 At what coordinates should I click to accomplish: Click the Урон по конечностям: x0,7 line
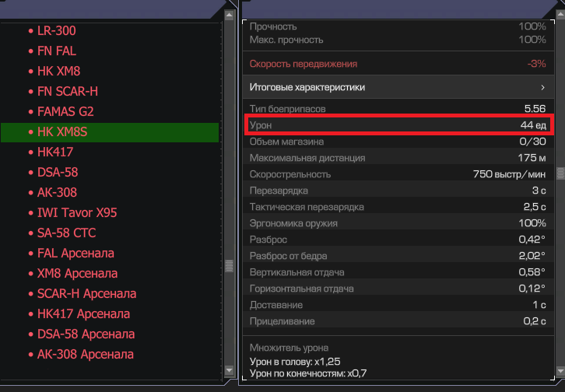coord(308,373)
